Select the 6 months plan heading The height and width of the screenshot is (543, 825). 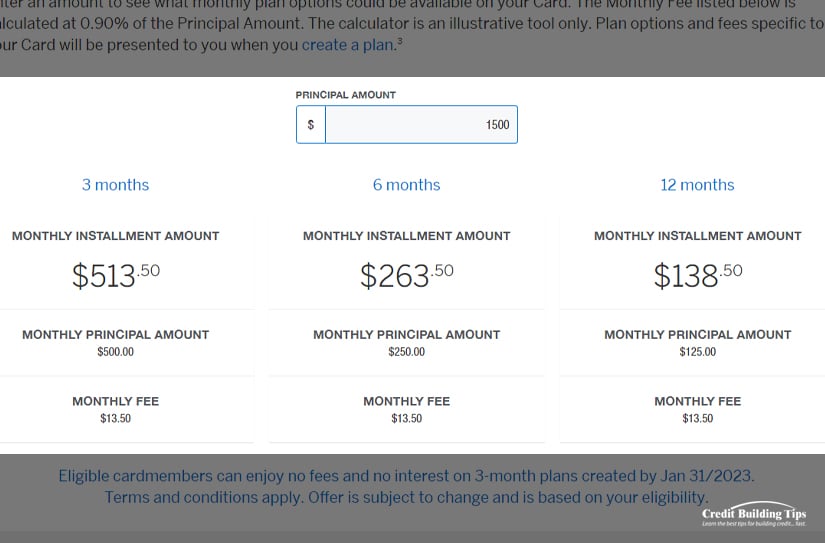406,185
